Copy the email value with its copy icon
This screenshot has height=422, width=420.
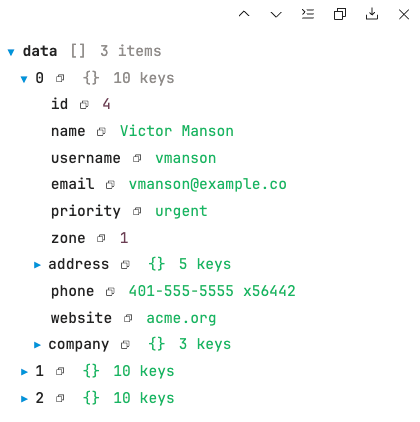110,185
